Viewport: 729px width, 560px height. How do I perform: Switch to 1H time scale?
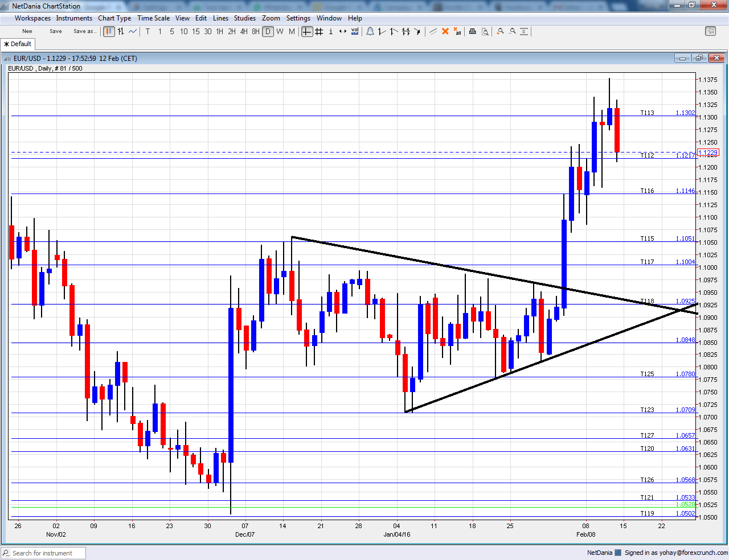click(x=220, y=31)
